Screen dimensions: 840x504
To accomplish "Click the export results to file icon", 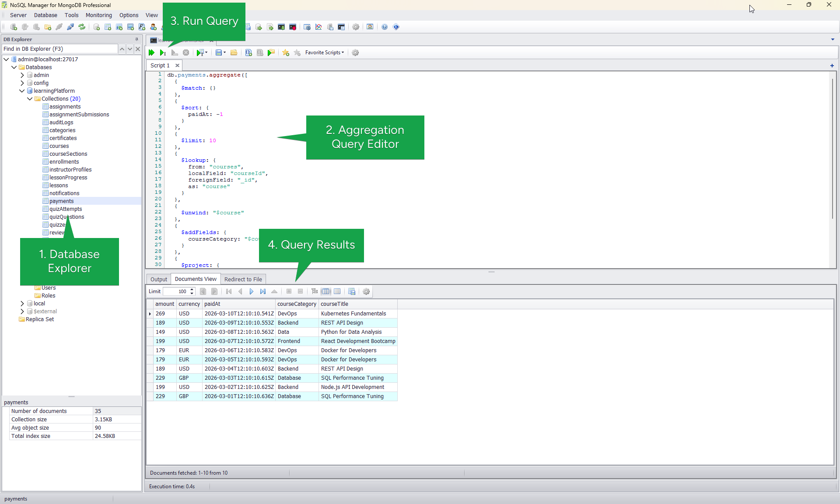I will [x=352, y=291].
